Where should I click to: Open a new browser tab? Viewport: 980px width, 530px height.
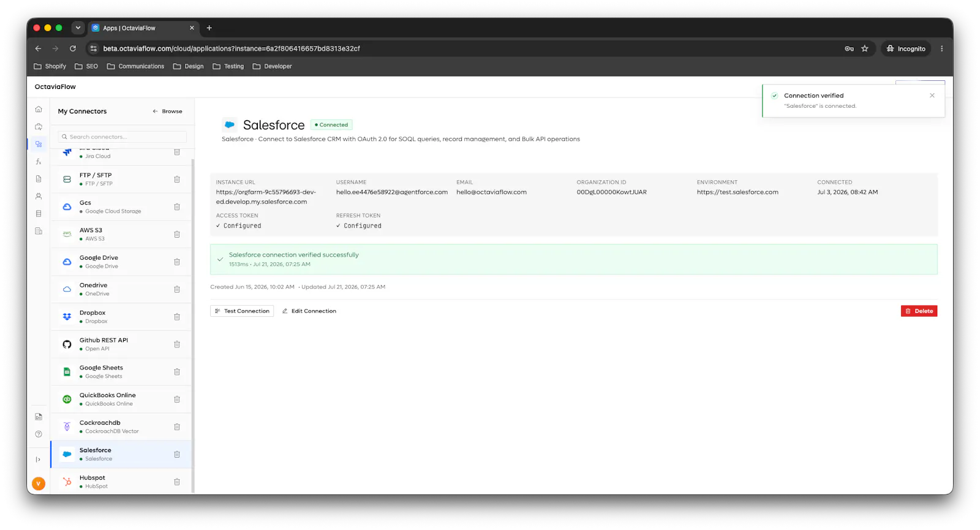(x=209, y=28)
